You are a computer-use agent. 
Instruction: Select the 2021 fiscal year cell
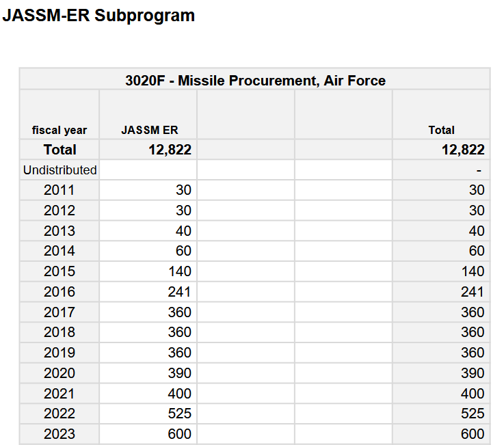(x=59, y=394)
